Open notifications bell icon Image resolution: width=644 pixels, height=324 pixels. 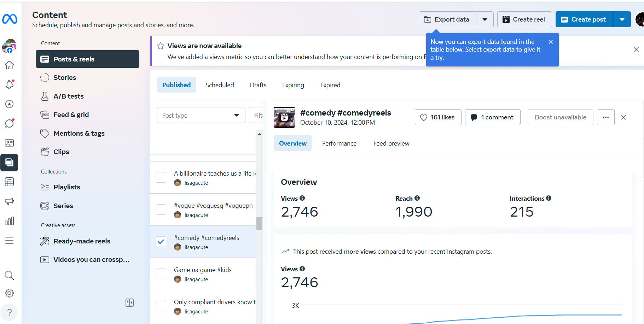(10, 84)
